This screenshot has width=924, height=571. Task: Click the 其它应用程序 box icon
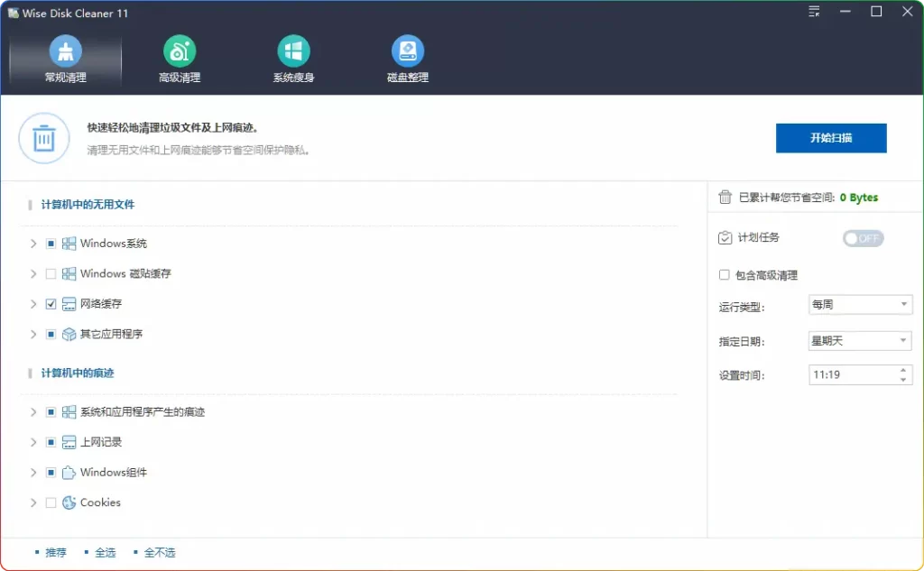[x=69, y=334]
